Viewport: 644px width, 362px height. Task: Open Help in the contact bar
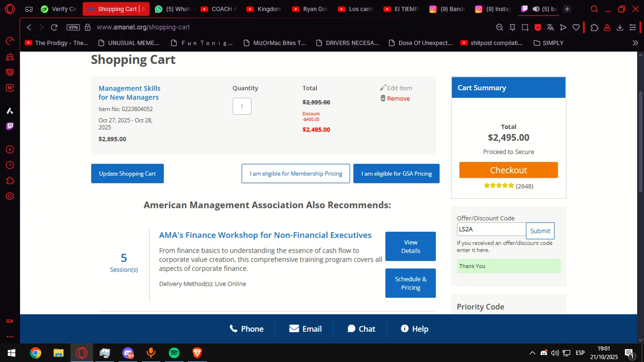414,329
